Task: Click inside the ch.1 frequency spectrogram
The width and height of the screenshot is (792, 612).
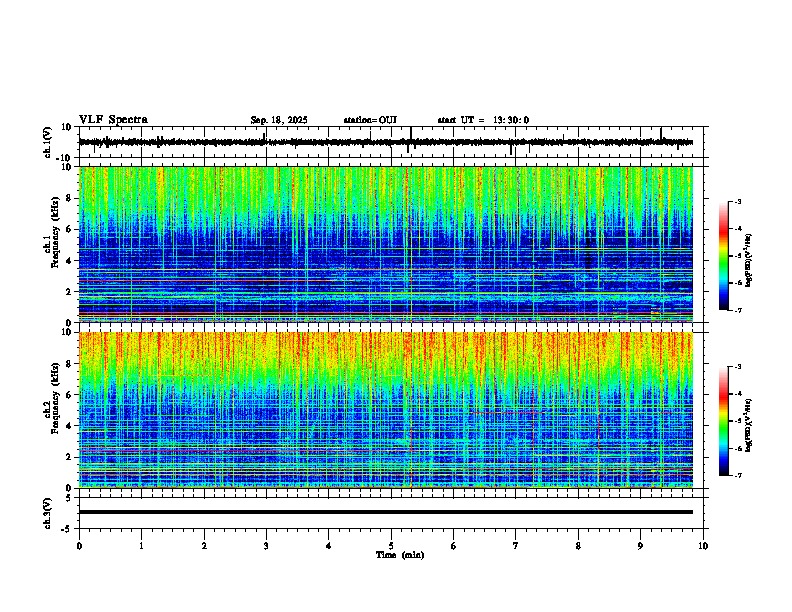Action: (x=386, y=244)
